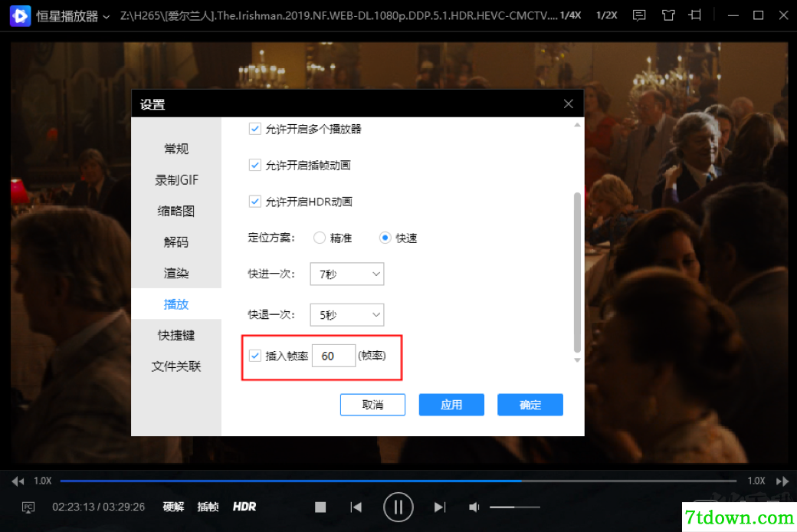Open the message icon in the title bar
This screenshot has width=797, height=532.
[639, 15]
